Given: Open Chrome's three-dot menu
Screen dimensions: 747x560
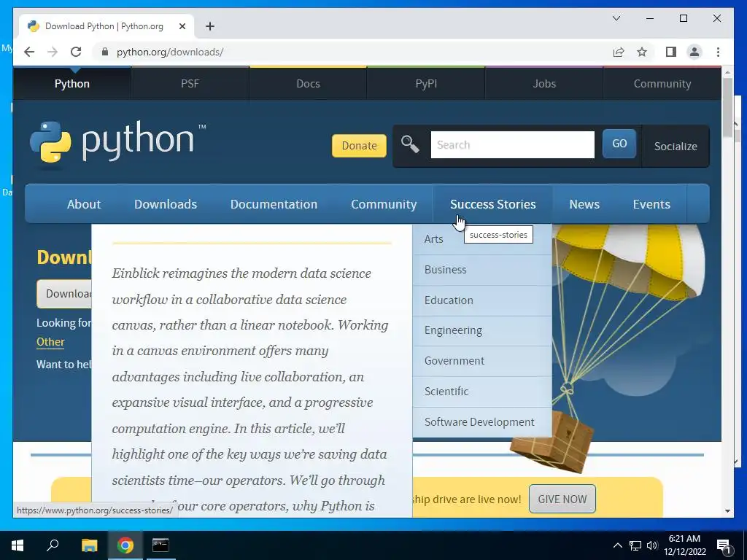Looking at the screenshot, I should [718, 52].
